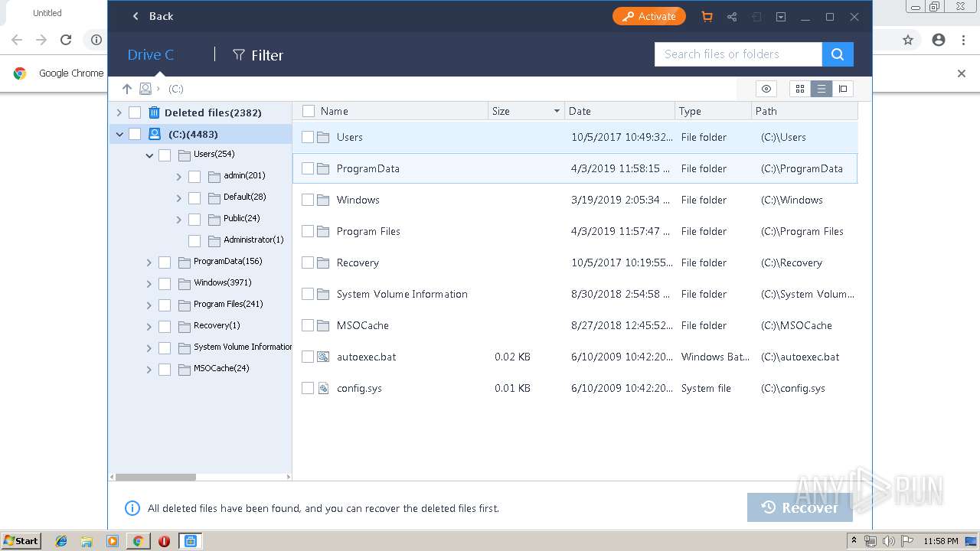
Task: Toggle the preview eye icon
Action: coord(766,89)
